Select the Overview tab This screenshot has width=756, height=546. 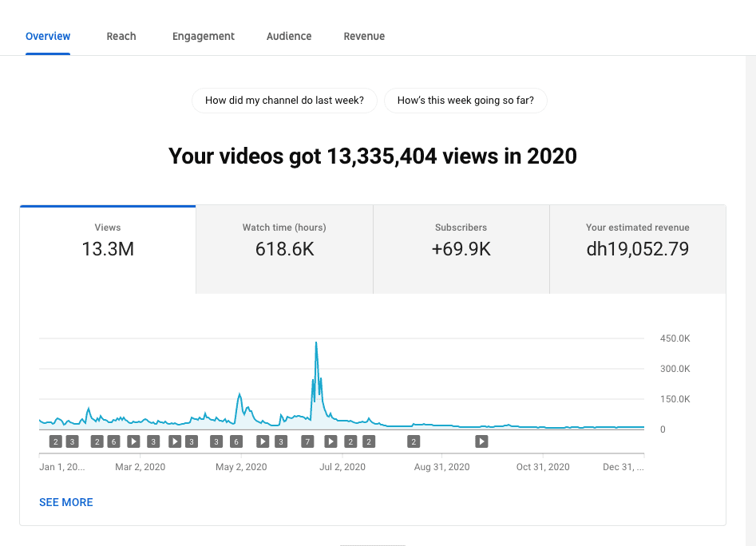coord(48,36)
